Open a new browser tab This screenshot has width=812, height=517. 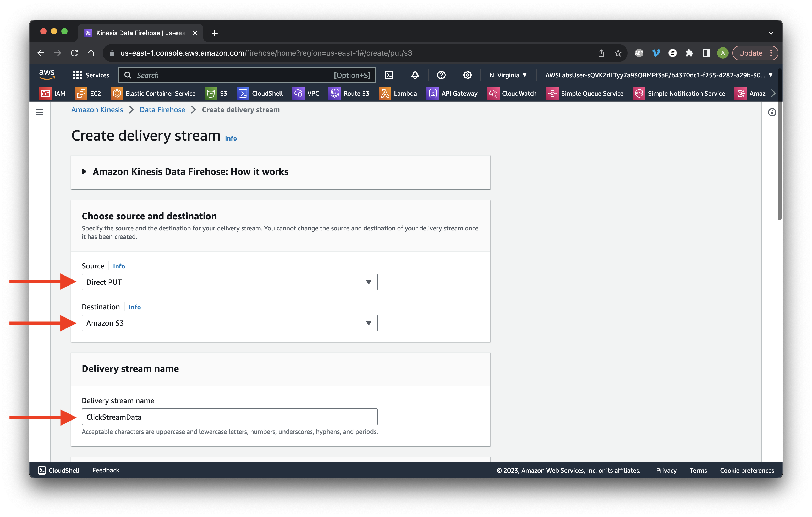215,33
